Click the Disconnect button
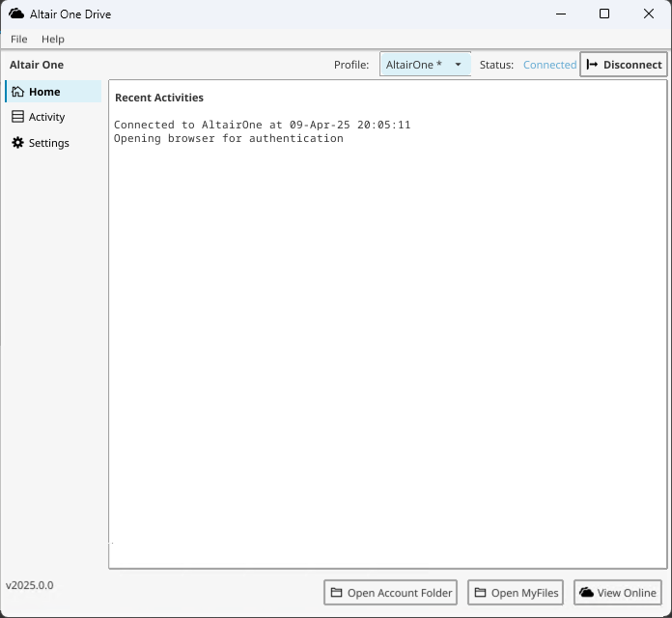This screenshot has width=672, height=618. (x=624, y=65)
